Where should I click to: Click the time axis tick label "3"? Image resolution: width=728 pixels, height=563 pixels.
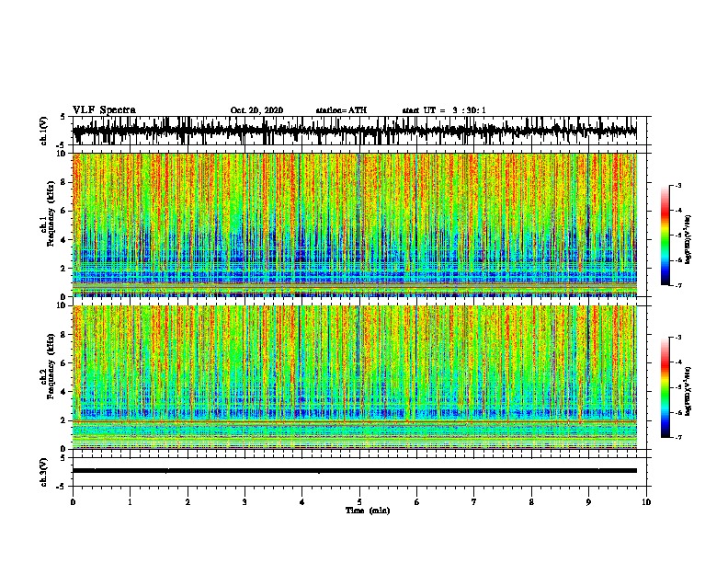coord(245,501)
